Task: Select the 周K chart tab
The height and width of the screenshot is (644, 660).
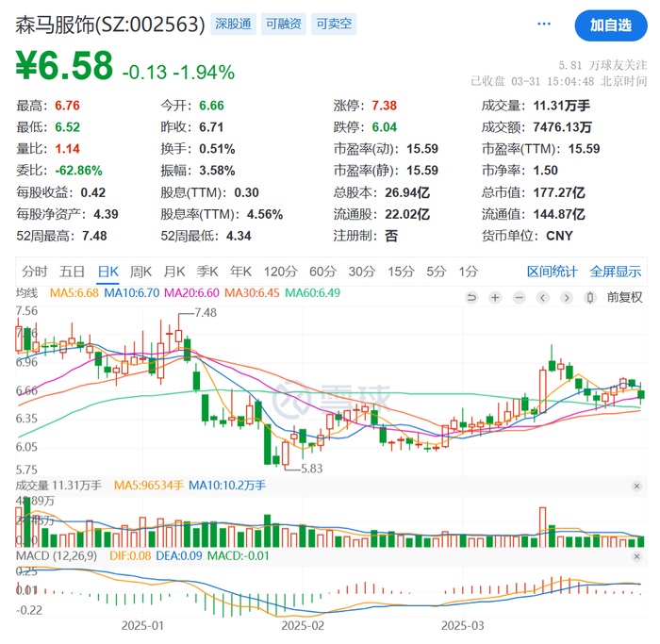Action: (140, 272)
